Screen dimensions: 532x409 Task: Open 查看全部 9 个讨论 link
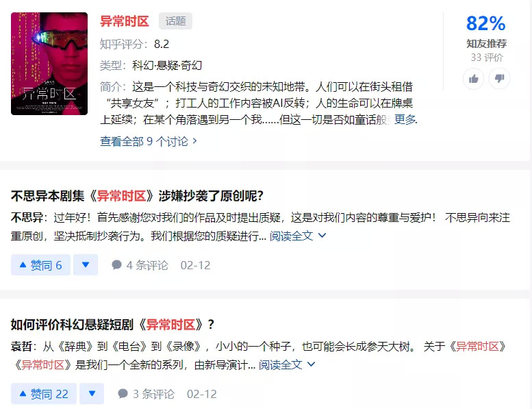pos(149,141)
